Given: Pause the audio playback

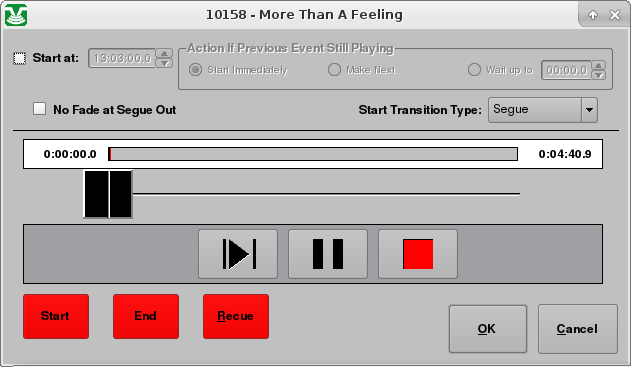Looking at the screenshot, I should 328,254.
